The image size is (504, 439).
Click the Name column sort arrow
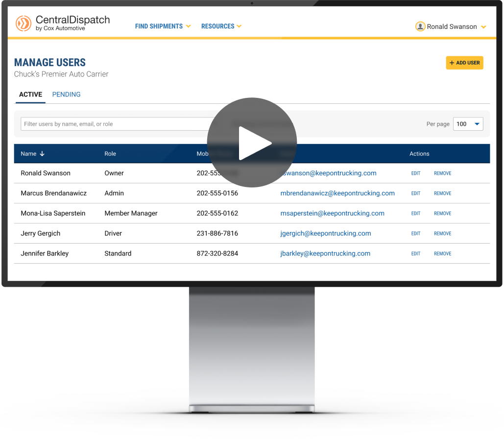point(42,154)
